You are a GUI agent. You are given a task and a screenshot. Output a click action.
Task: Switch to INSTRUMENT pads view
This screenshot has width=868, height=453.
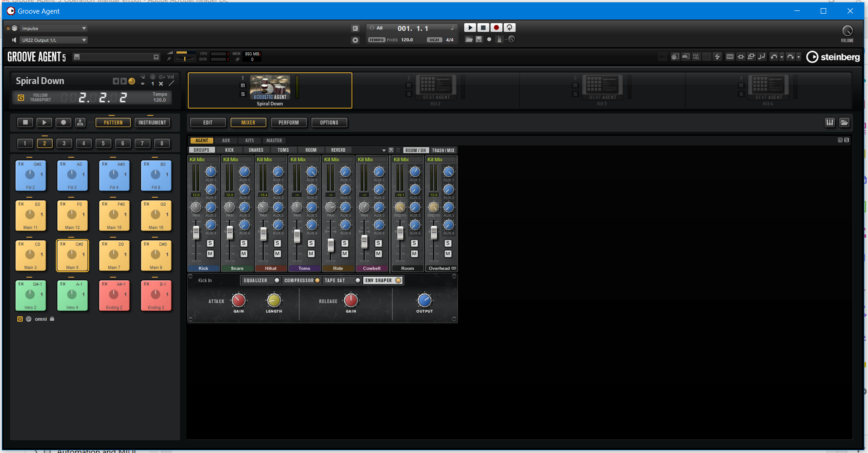(152, 123)
